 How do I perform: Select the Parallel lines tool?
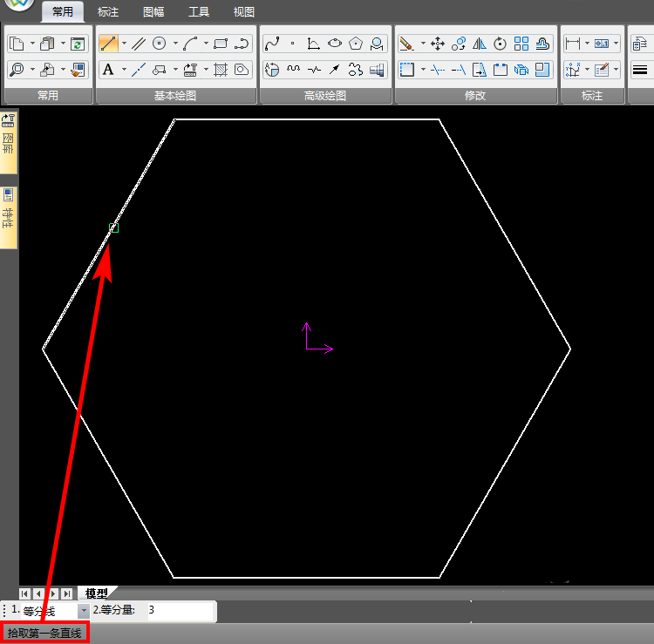point(138,44)
